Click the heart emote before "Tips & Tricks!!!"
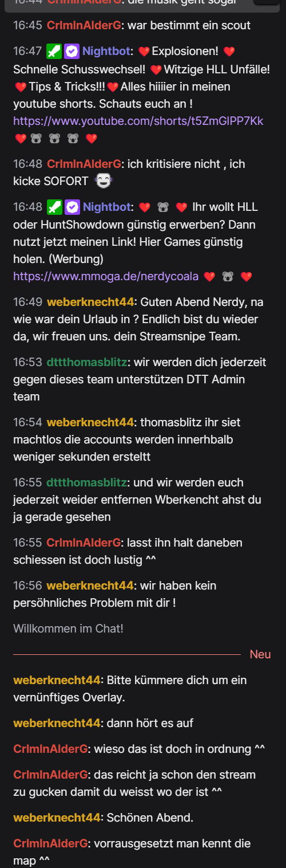 click(x=21, y=87)
